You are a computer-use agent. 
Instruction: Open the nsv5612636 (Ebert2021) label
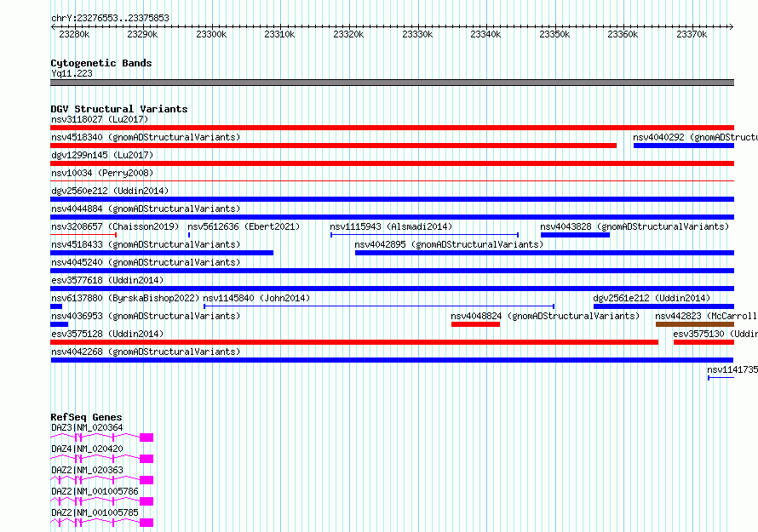coord(244,226)
